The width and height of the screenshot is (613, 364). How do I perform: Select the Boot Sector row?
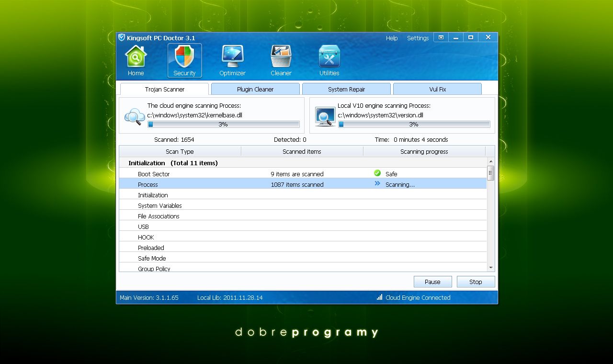[x=303, y=174]
